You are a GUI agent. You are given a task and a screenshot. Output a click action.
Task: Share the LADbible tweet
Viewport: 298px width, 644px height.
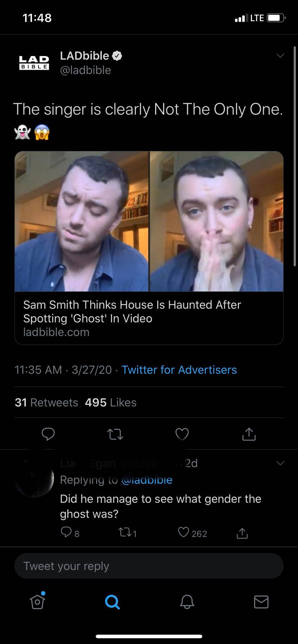click(249, 434)
